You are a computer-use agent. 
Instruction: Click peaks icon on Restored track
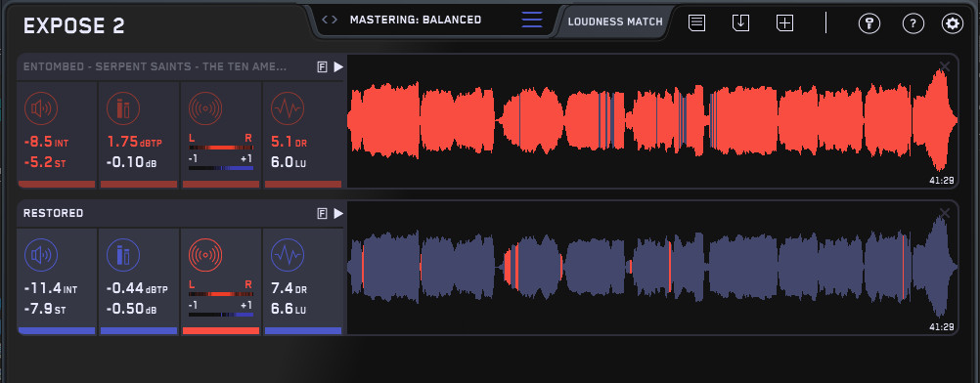point(123,256)
